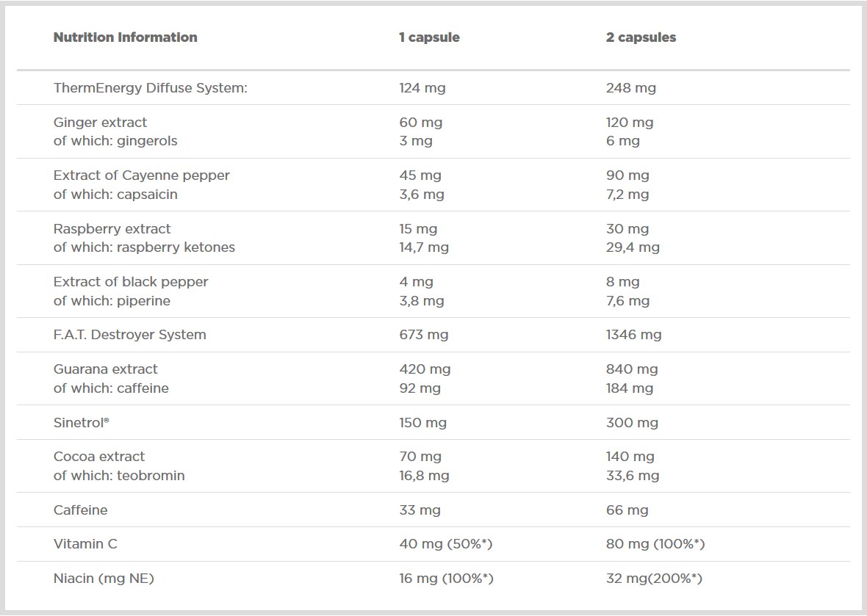Click the Raspberry extract label
The height and width of the screenshot is (616, 867).
point(112,229)
